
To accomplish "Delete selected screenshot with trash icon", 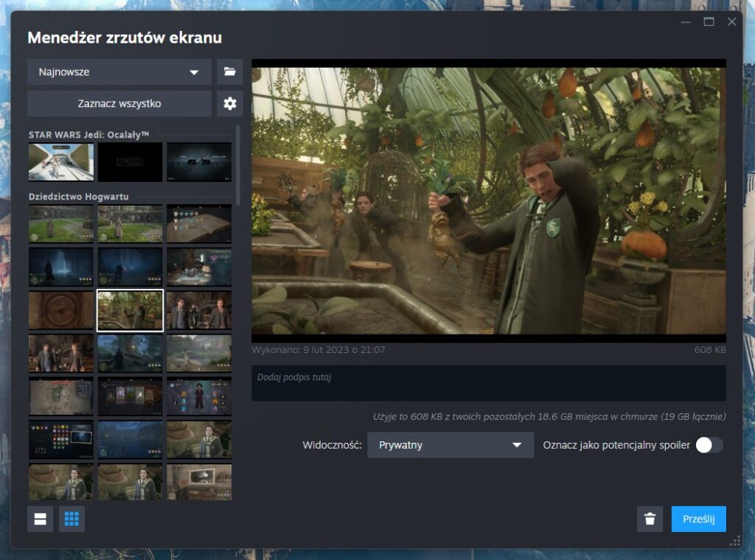I will click(650, 519).
